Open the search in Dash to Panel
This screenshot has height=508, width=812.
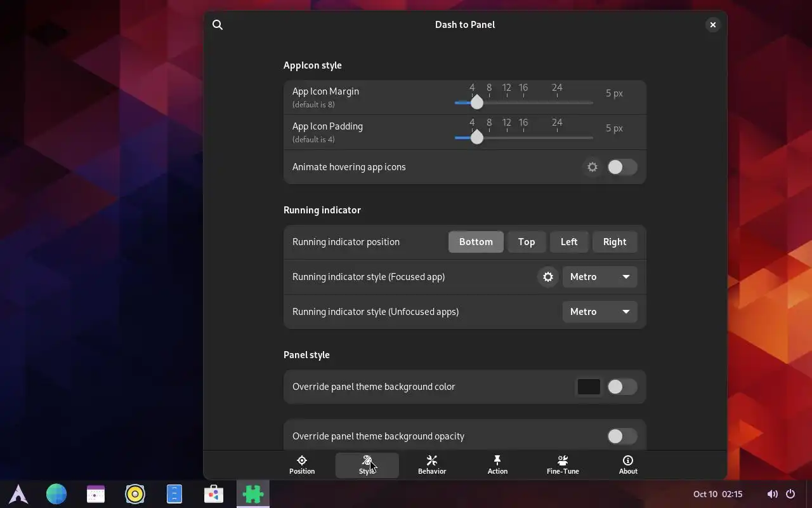218,25
